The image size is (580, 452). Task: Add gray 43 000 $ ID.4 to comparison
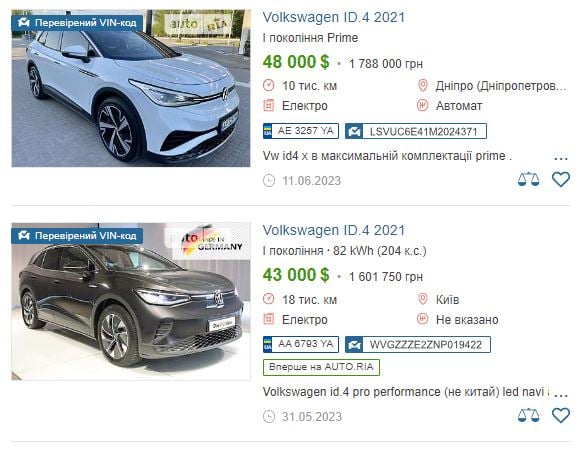point(528,415)
